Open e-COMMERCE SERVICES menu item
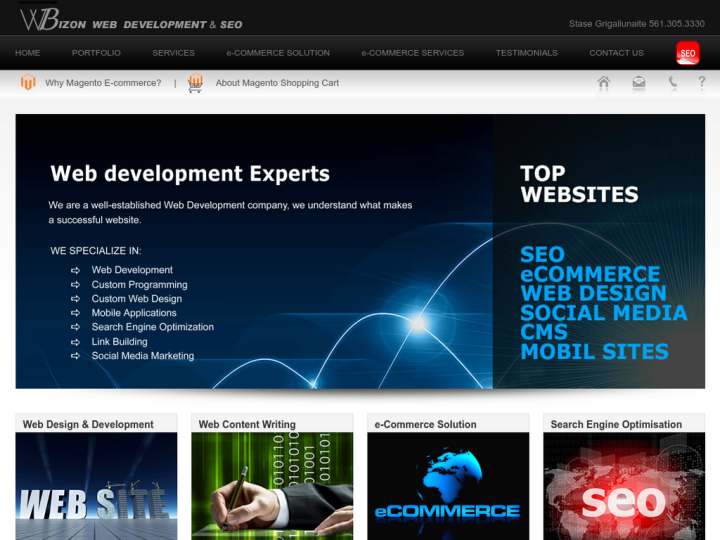This screenshot has width=720, height=540. [x=412, y=53]
